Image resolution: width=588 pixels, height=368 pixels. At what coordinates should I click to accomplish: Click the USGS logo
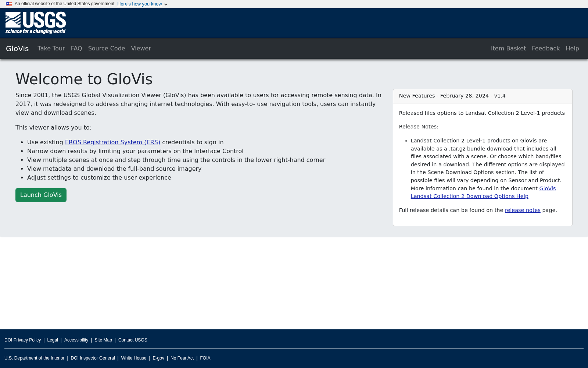(36, 23)
